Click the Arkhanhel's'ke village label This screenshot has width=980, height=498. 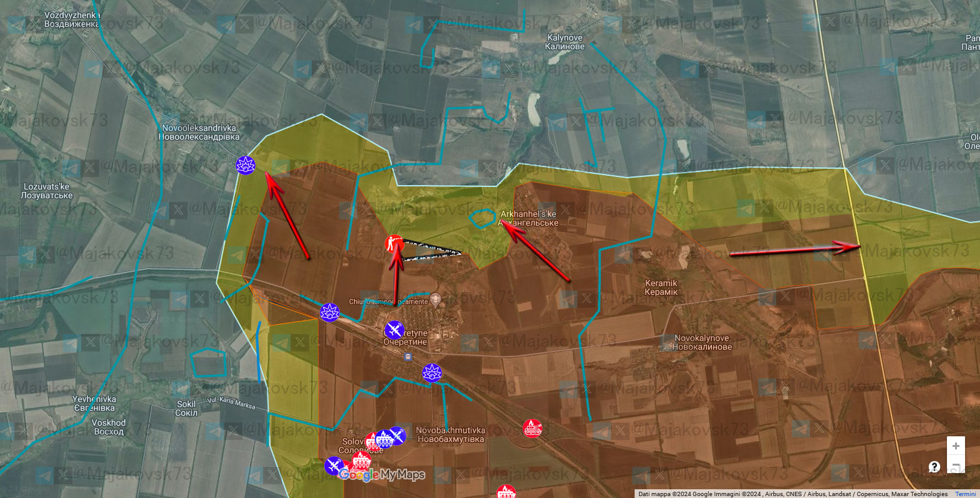pos(529,218)
